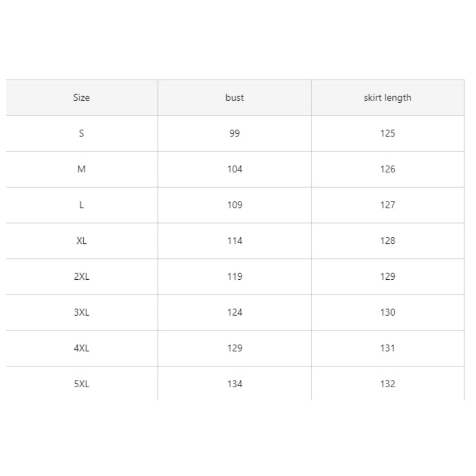This screenshot has width=476, height=476.
Task: Click bust value 124
Action: coord(235,312)
